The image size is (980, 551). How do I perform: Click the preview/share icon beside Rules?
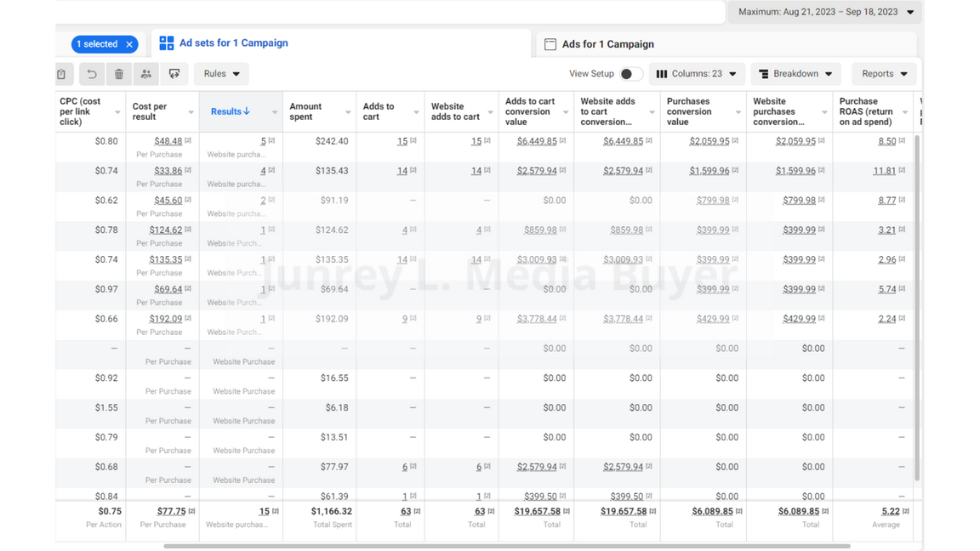point(174,74)
